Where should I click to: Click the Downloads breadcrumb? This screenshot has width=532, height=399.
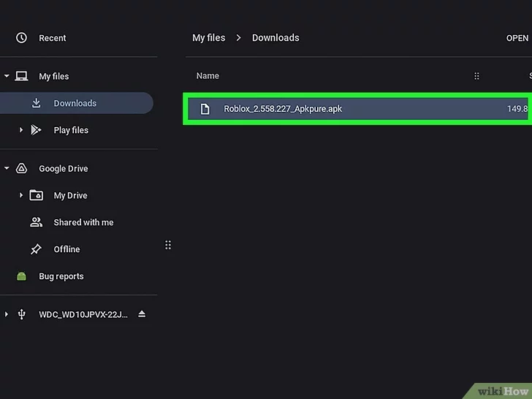pos(275,38)
